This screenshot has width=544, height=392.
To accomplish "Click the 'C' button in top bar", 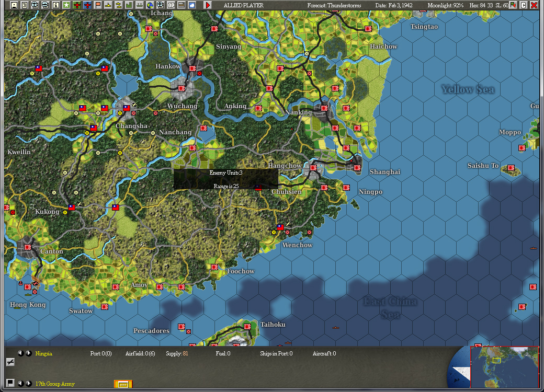I will point(524,5).
